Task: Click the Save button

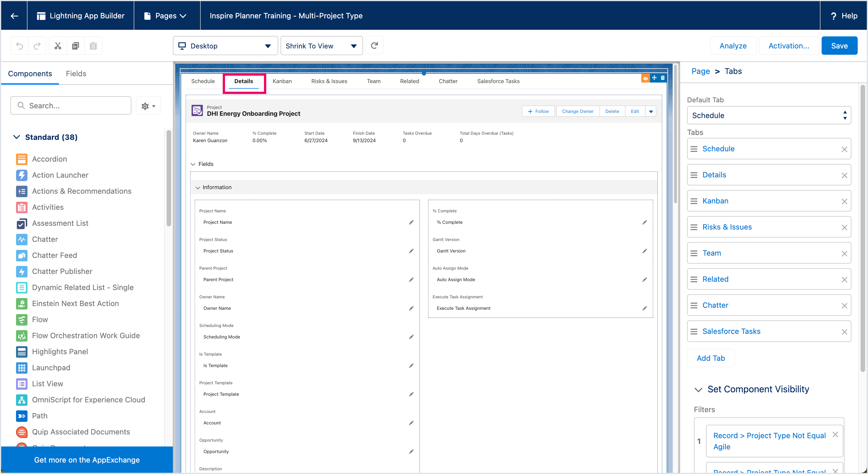Action: pos(839,46)
